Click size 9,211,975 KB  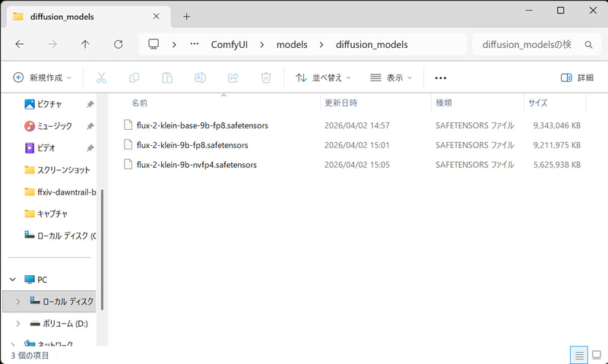point(557,145)
